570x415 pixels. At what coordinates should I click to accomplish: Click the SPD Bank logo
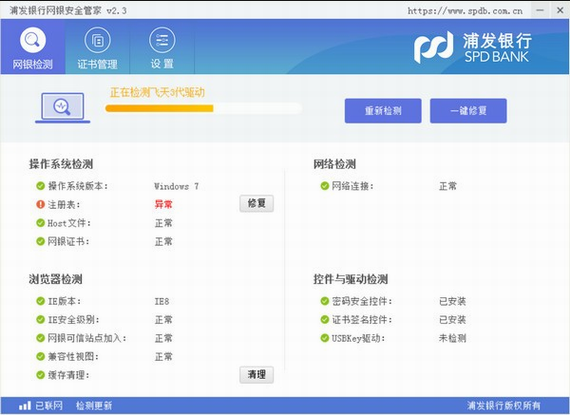[473, 47]
